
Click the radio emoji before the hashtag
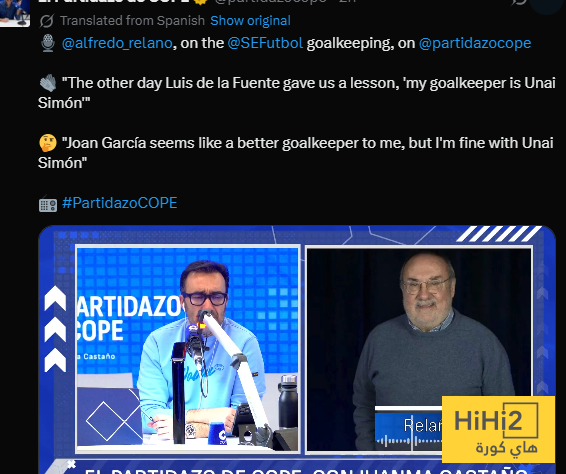click(48, 204)
